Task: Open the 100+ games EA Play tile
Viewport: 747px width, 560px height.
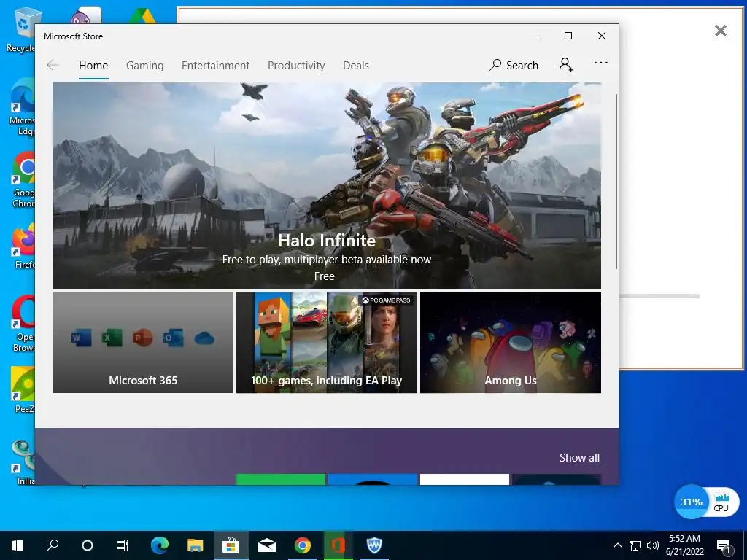Action: pyautogui.click(x=327, y=343)
